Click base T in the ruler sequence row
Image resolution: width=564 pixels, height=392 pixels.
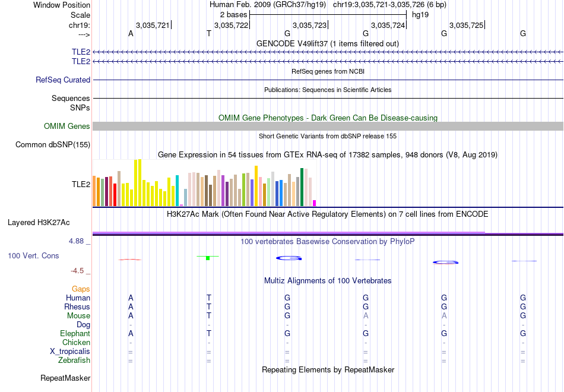pos(208,33)
